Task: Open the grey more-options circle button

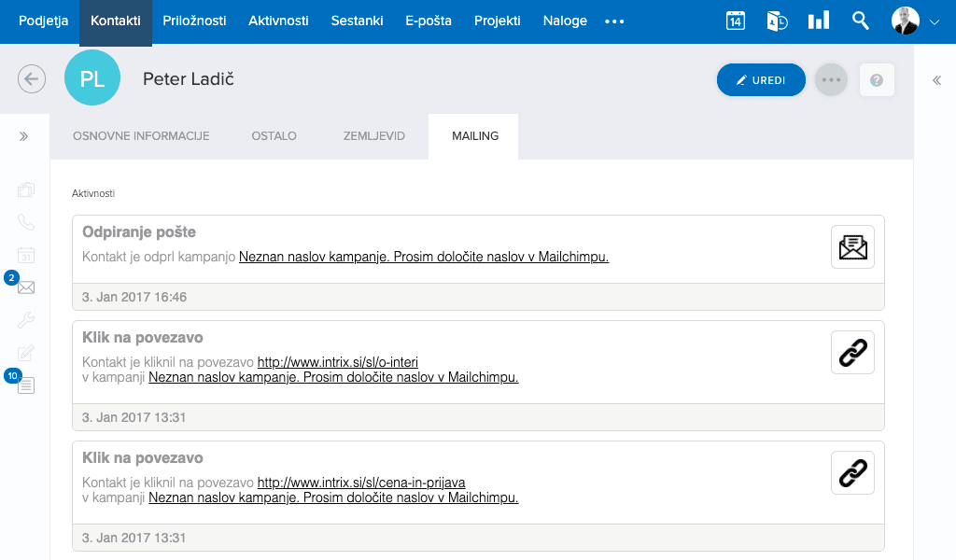Action: coord(831,80)
